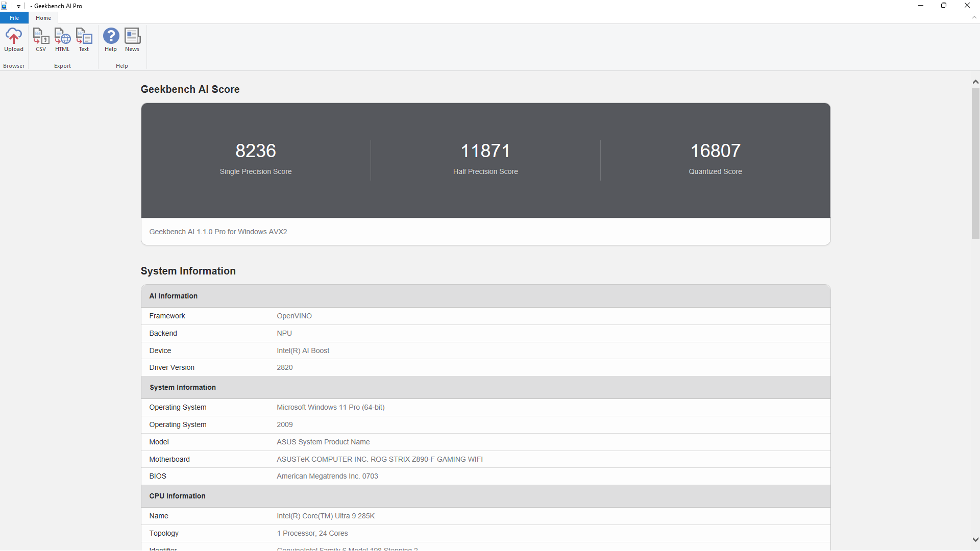Restore down the application window

point(944,6)
